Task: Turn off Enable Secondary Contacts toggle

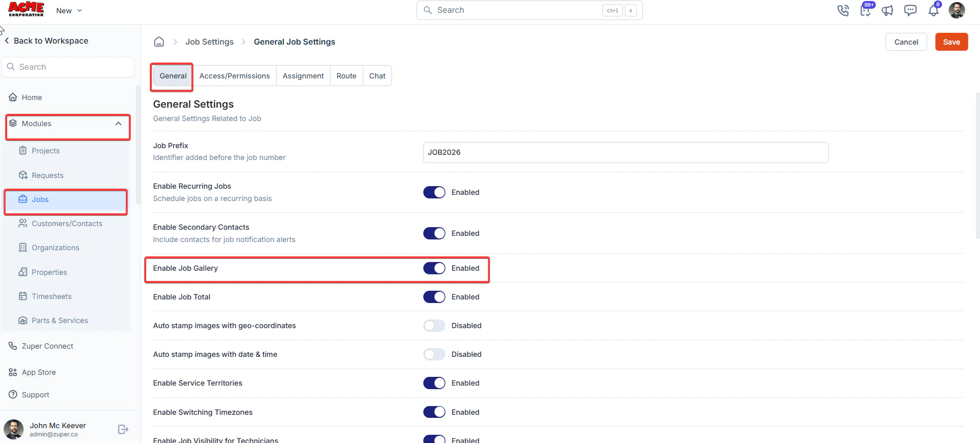Action: pyautogui.click(x=434, y=233)
